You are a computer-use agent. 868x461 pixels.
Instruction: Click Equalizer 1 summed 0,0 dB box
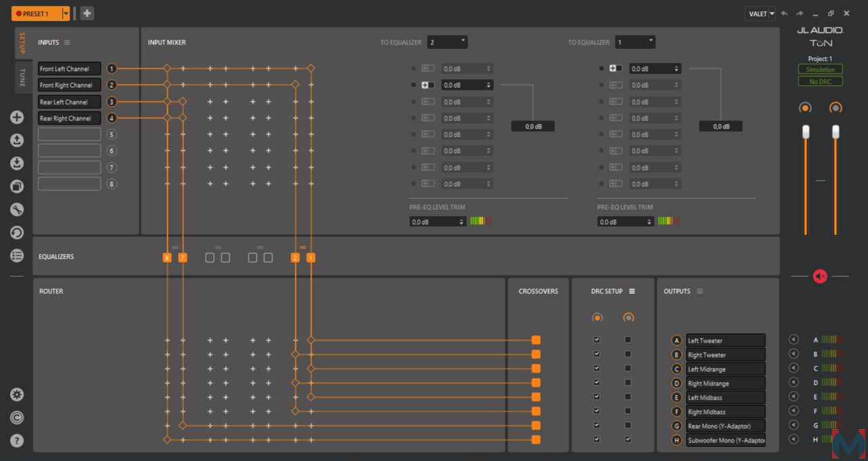click(721, 126)
